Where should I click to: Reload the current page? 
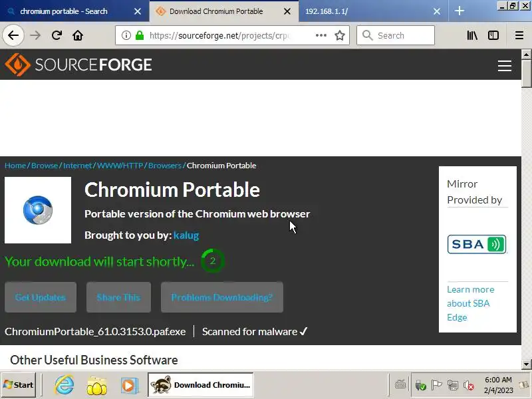tap(57, 35)
